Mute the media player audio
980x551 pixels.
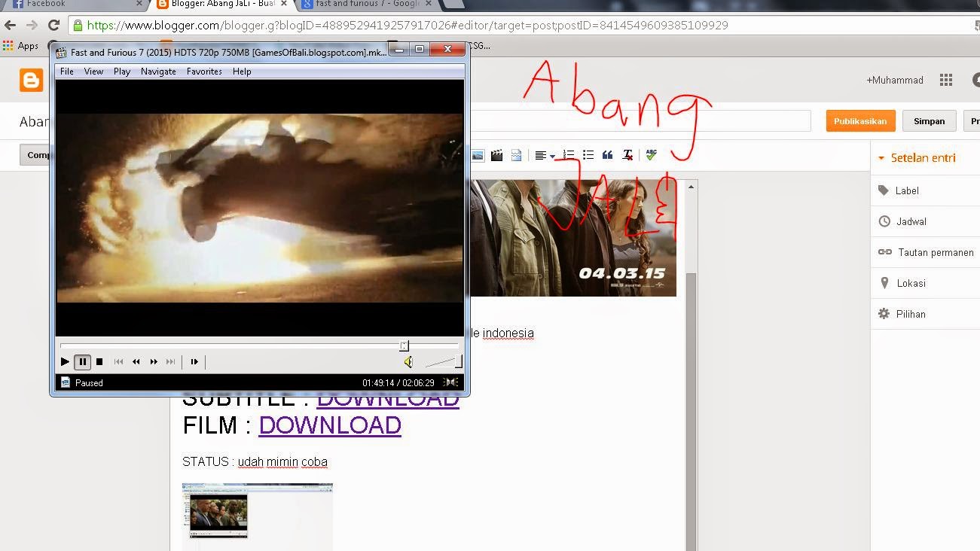click(x=408, y=362)
